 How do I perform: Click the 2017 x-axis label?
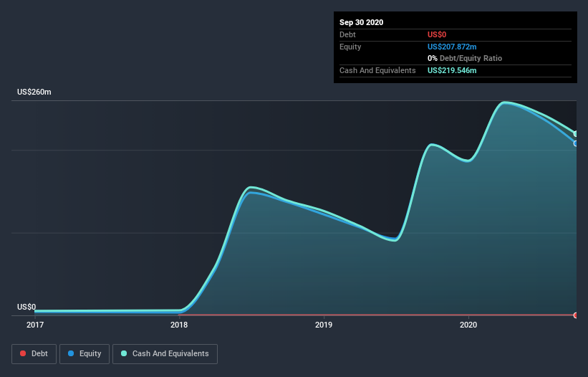click(35, 325)
